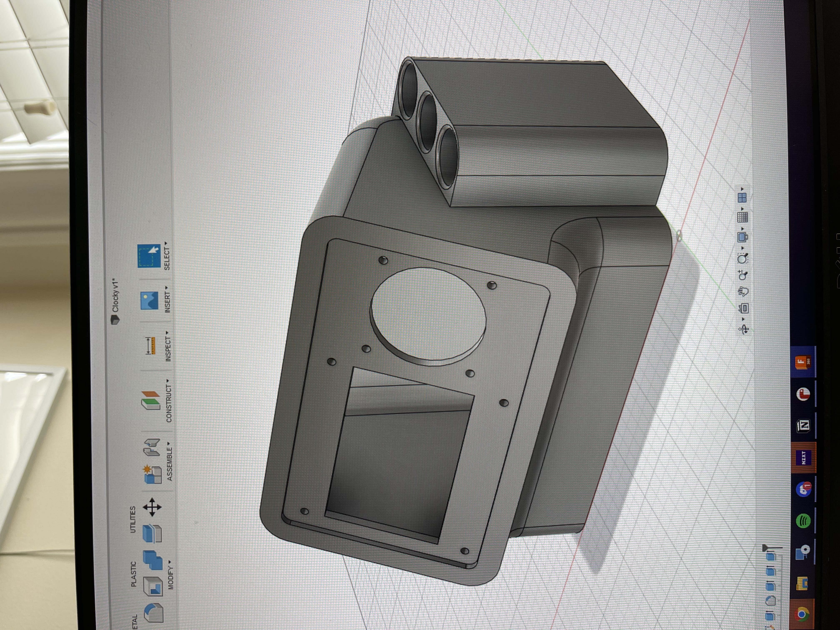Click the Offset Plane construct icon
840x630 pixels.
151,400
